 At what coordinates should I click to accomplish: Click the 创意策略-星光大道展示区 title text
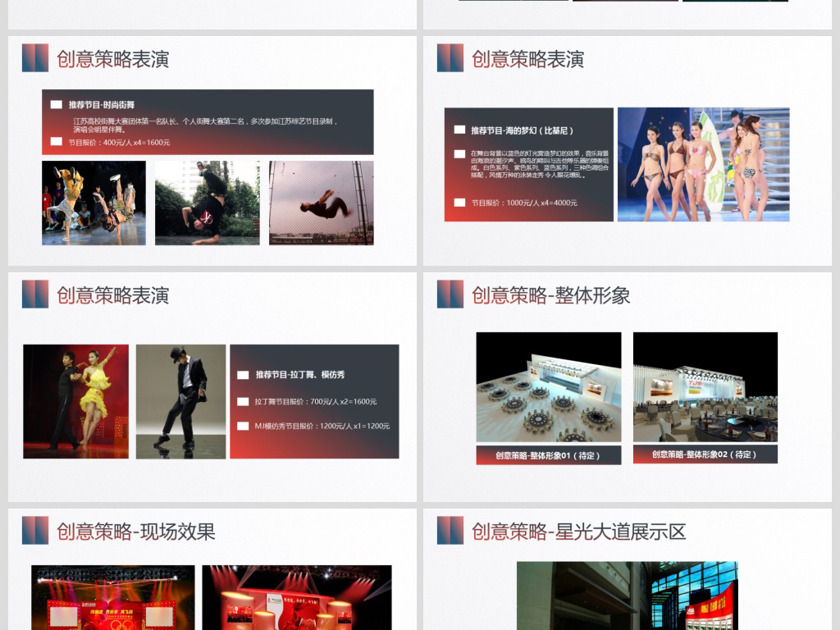click(578, 532)
